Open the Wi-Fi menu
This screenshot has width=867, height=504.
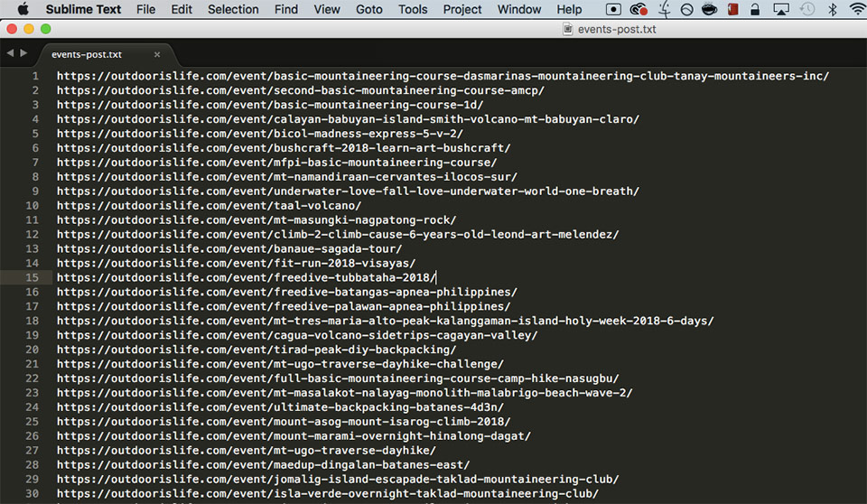point(858,9)
